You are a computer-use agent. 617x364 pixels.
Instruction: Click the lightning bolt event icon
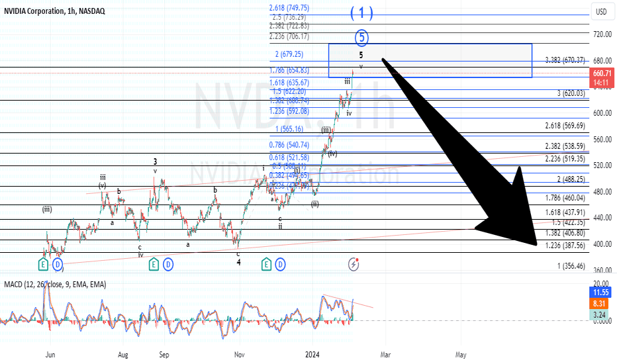(354, 265)
